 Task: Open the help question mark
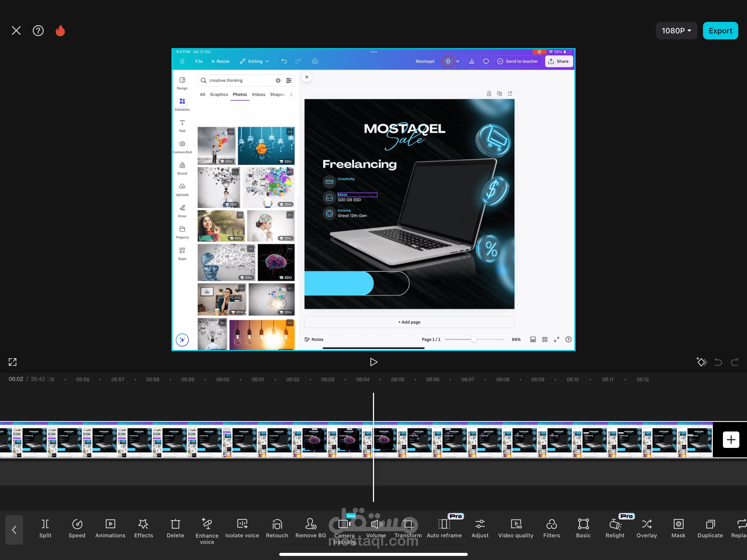(38, 31)
